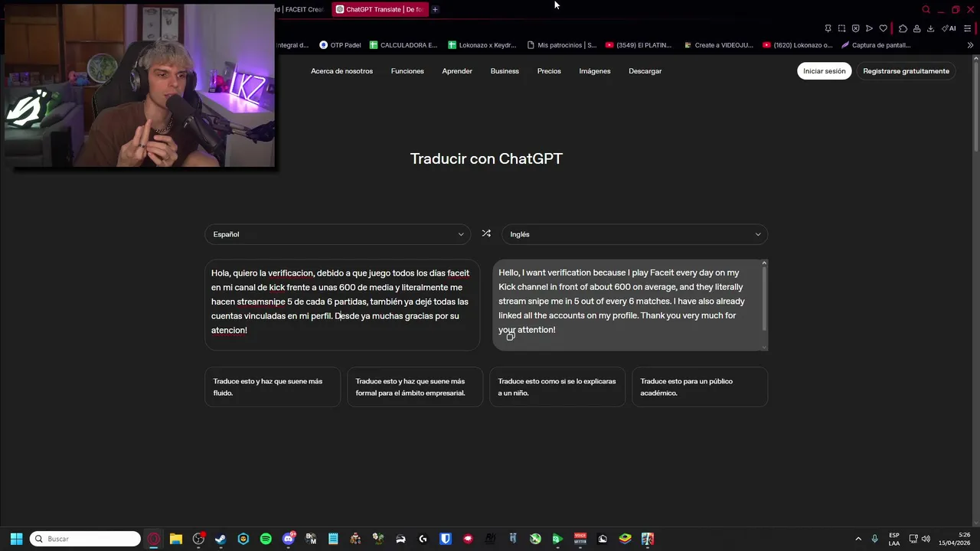
Task: Switch to the ChatGPT Translate tab
Action: [380, 9]
